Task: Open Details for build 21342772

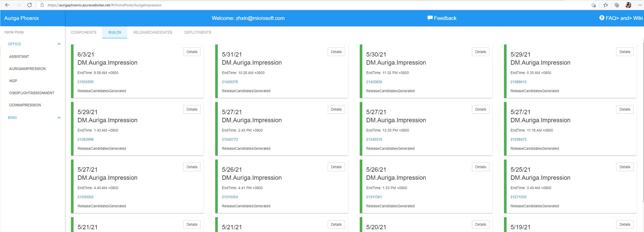Action: [x=336, y=109]
